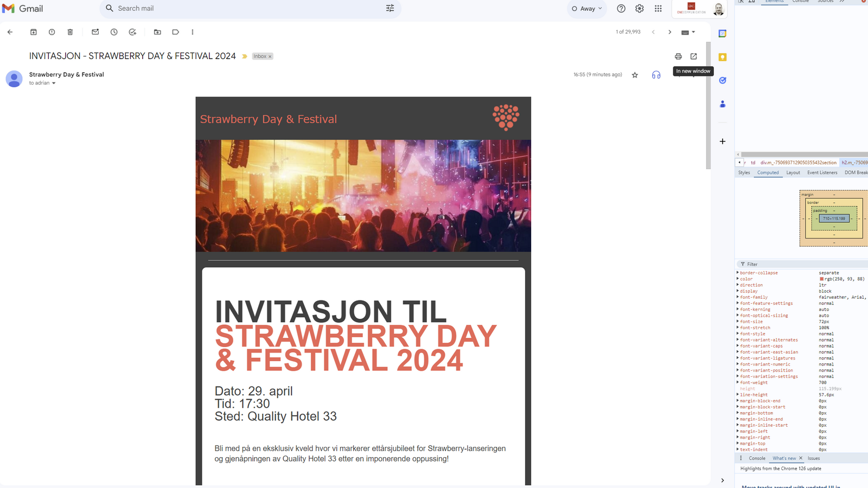
Task: Go back to the inbox list
Action: 10,32
